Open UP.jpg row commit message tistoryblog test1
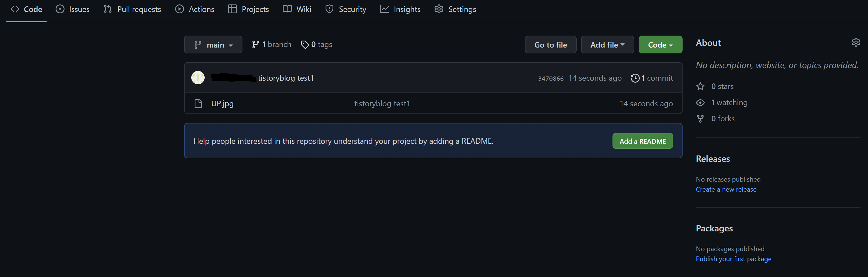Viewport: 868px width, 277px height. (382, 103)
